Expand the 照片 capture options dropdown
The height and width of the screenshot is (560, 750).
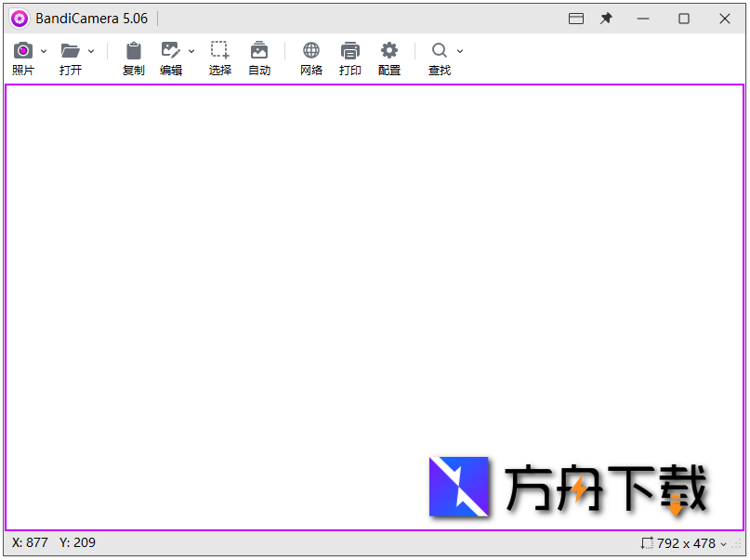(42, 51)
